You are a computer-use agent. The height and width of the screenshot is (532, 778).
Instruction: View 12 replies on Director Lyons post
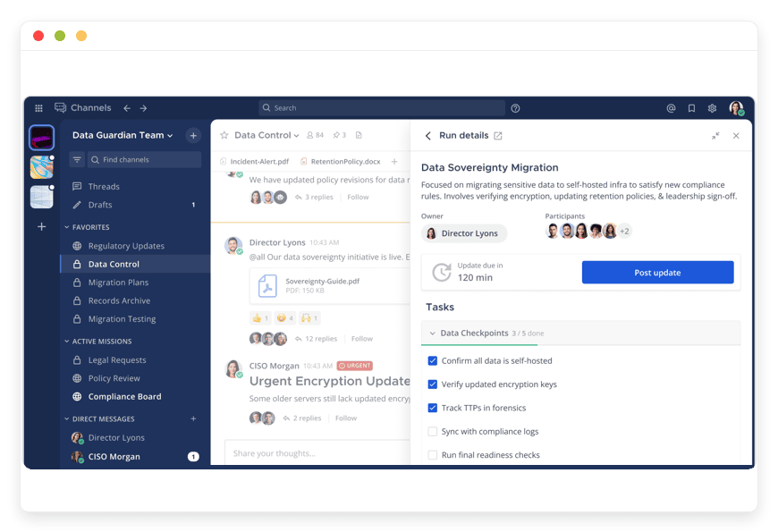(x=316, y=339)
